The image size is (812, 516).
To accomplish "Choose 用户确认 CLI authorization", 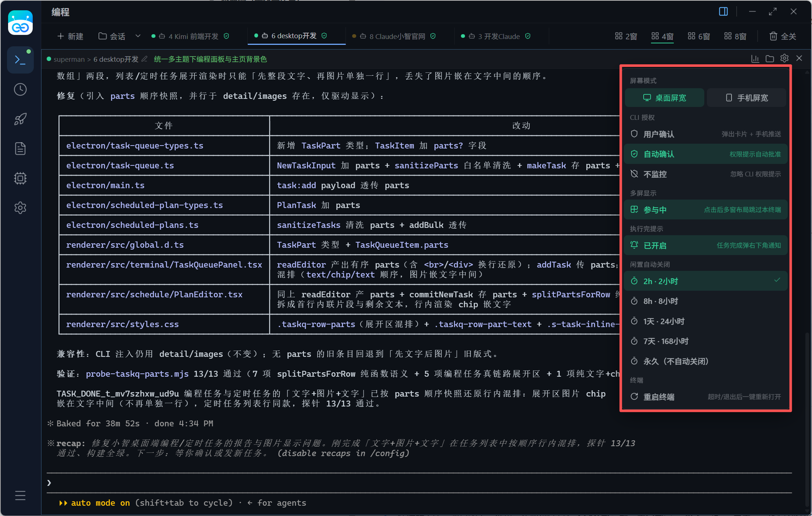I will coord(706,134).
